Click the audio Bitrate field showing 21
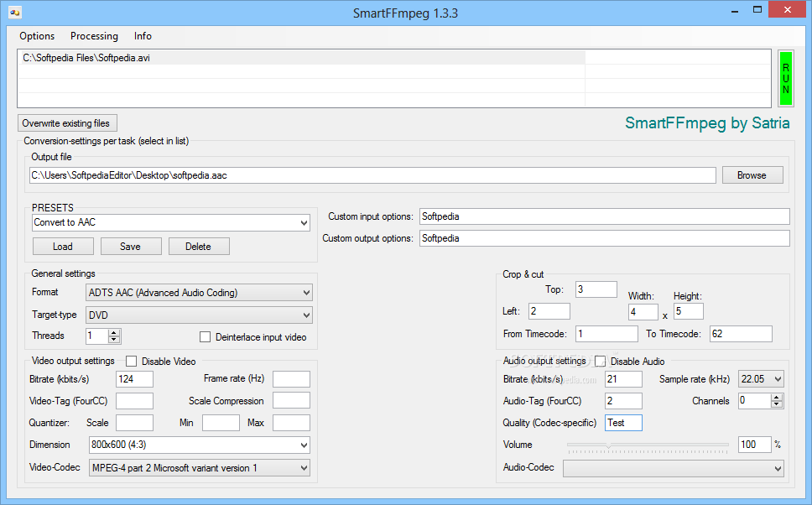 (623, 379)
